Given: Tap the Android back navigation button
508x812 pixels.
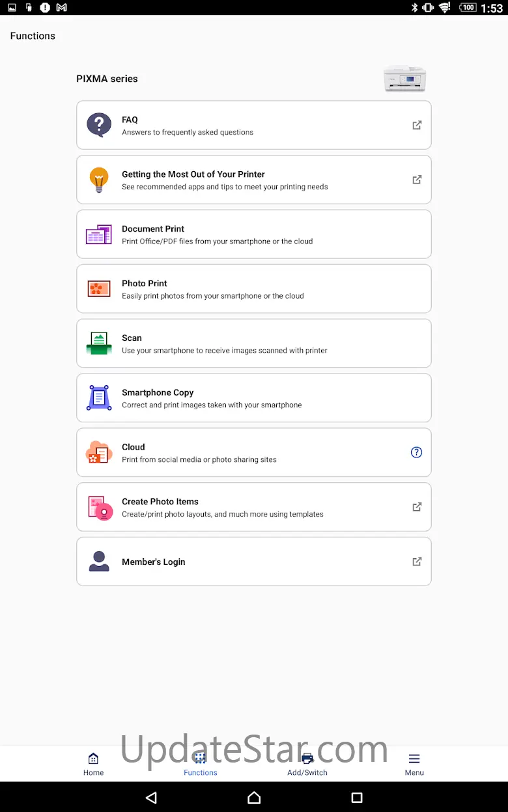Looking at the screenshot, I should (151, 798).
